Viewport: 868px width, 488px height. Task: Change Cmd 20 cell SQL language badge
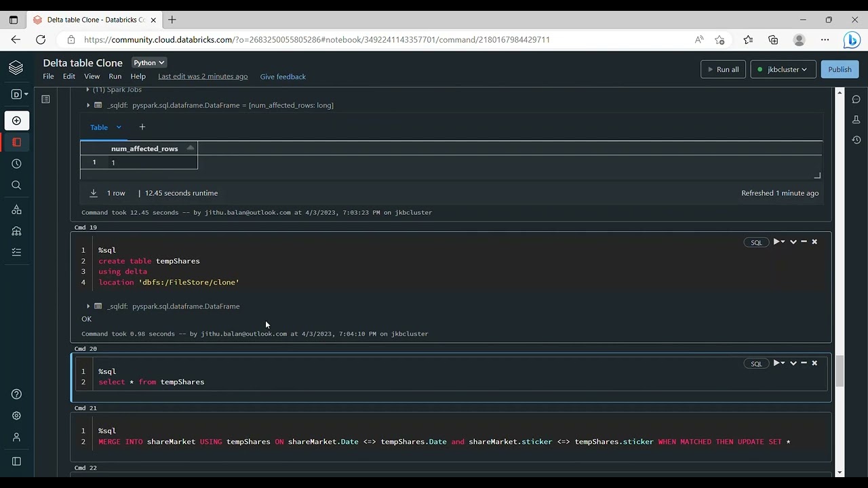[x=756, y=364]
